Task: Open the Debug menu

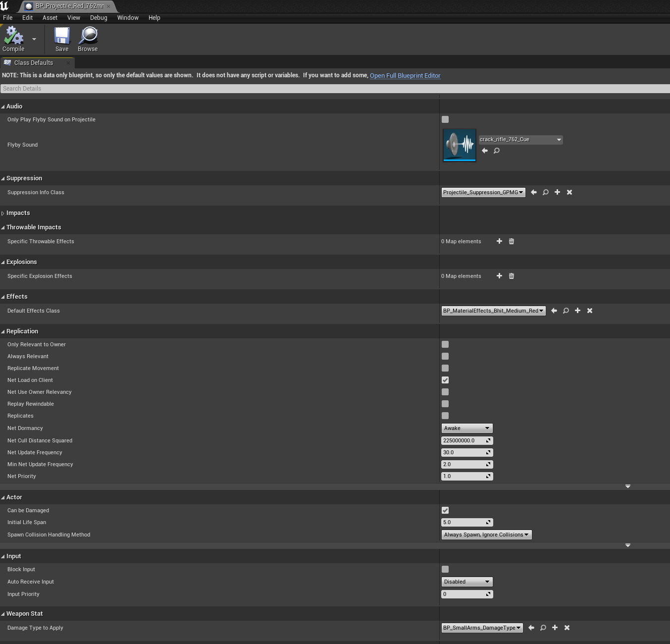Action: click(99, 18)
